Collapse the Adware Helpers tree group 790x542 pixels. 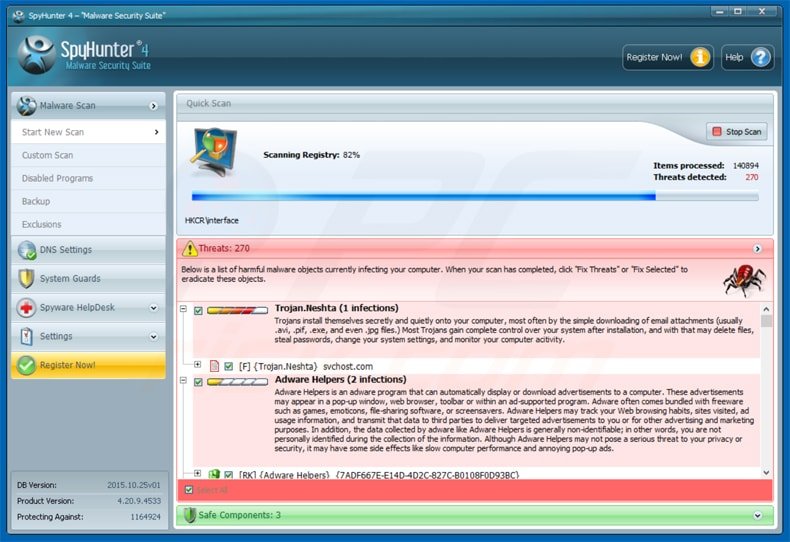(x=183, y=380)
